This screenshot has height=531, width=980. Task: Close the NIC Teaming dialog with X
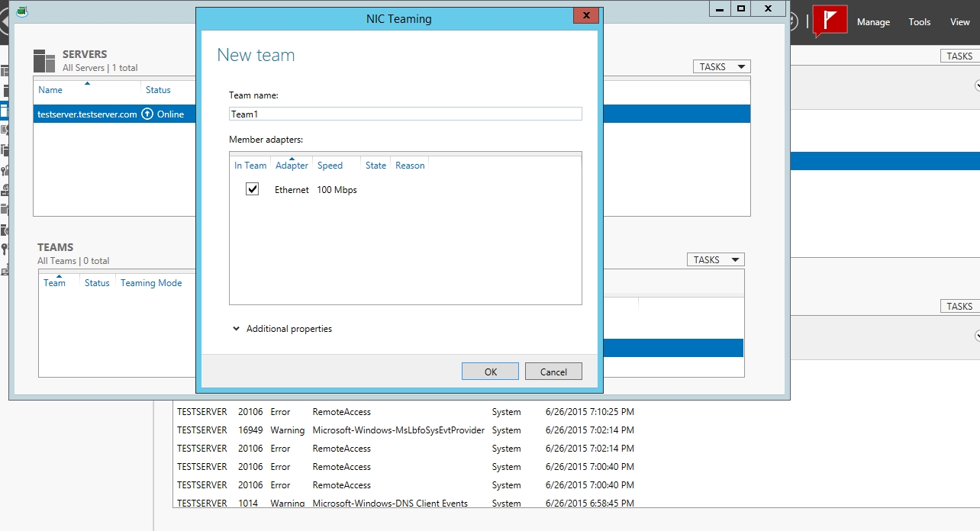pyautogui.click(x=585, y=16)
